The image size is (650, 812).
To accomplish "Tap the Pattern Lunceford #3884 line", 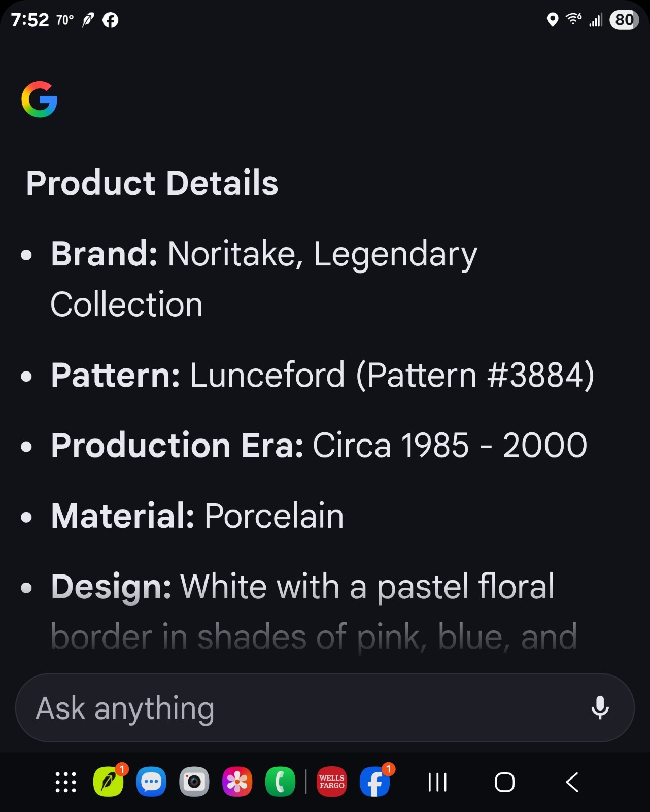I will coord(322,375).
